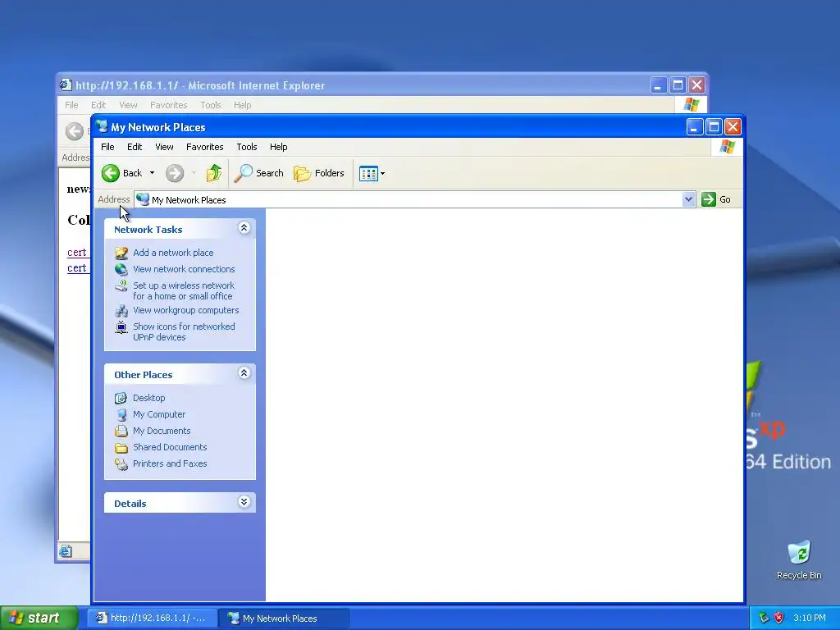
Task: Open Help menu in My Network Places
Action: (279, 147)
